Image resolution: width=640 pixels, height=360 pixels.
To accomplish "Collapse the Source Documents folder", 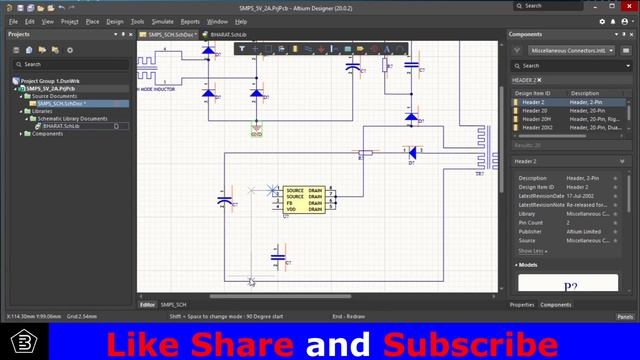I will pos(21,96).
